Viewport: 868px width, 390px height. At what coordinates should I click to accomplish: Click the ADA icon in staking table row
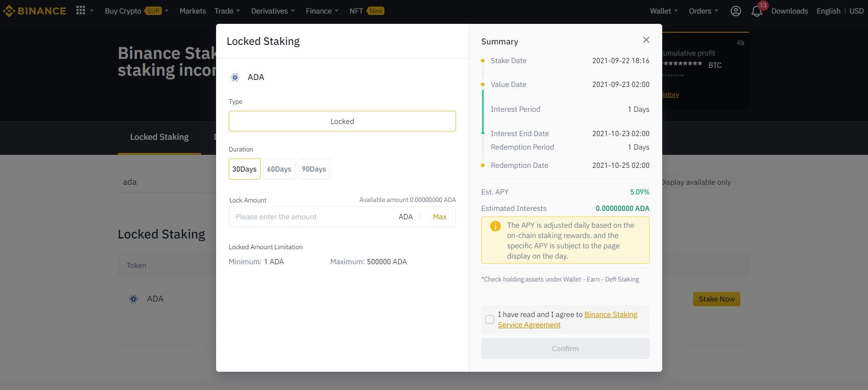coord(133,299)
